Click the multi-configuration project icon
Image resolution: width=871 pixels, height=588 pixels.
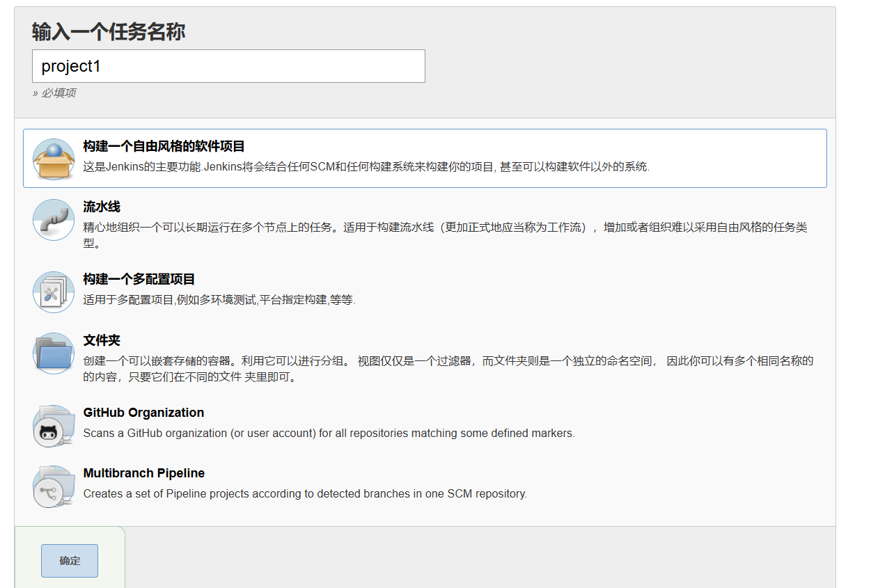(x=54, y=292)
